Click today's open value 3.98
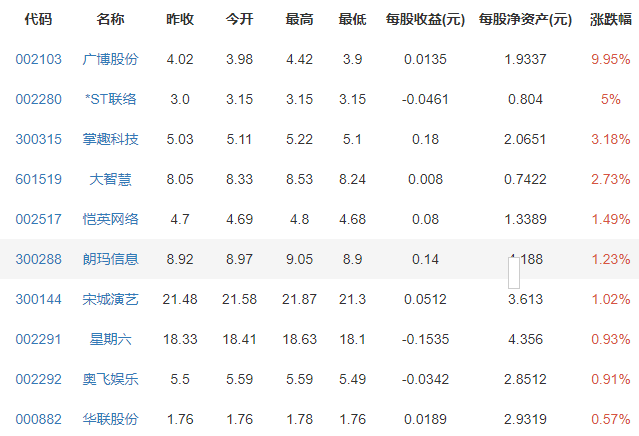This screenshot has height=436, width=639. click(240, 59)
